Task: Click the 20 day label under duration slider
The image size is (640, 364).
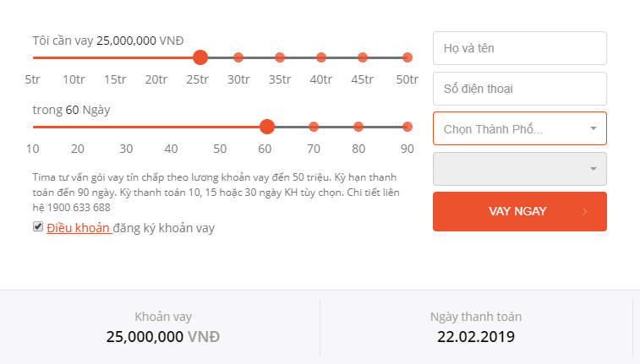Action: click(78, 149)
